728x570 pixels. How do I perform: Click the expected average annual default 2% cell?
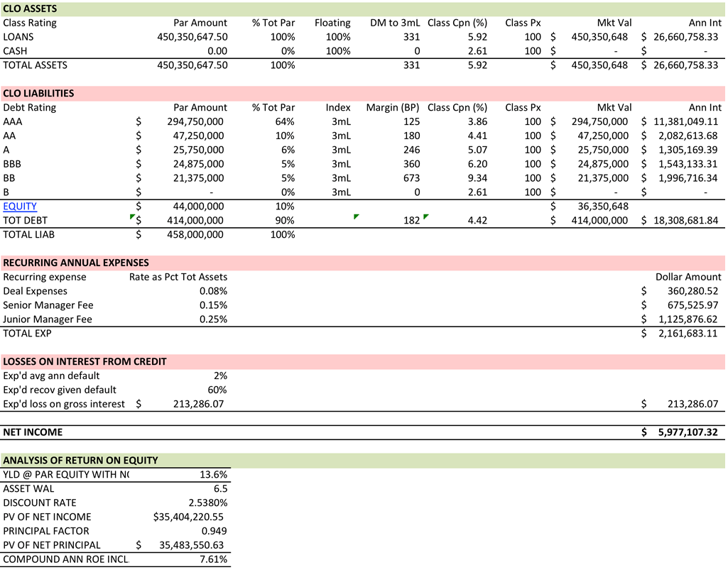pyautogui.click(x=219, y=376)
